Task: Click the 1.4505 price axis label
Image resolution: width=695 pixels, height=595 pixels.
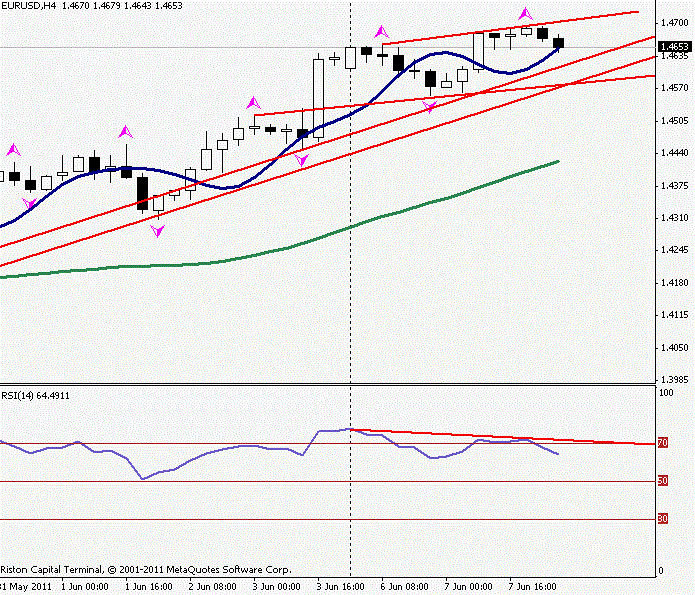Action: [675, 121]
